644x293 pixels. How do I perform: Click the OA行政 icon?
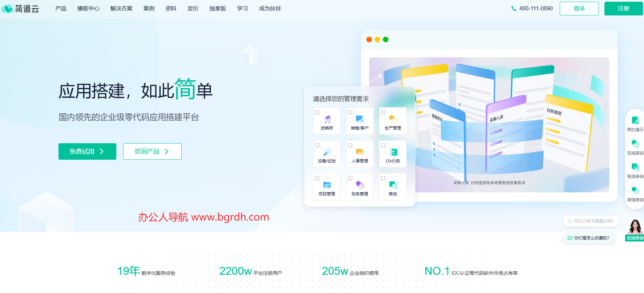393,152
